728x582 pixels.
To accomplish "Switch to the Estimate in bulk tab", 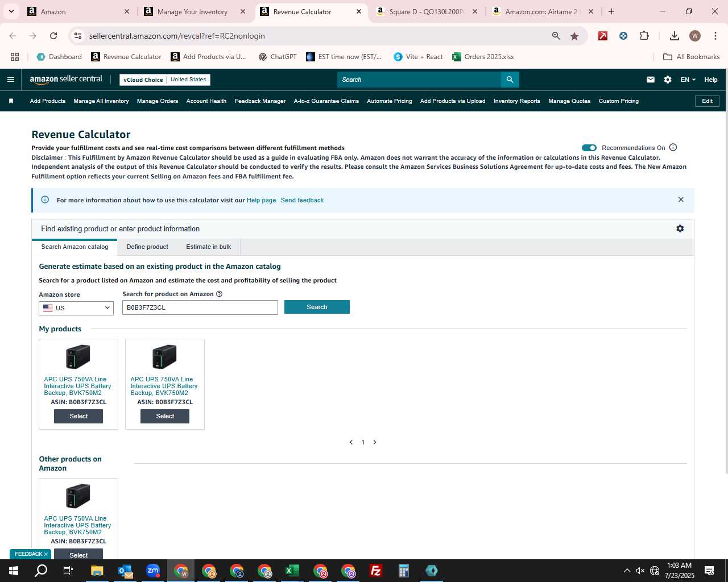I will (x=209, y=247).
